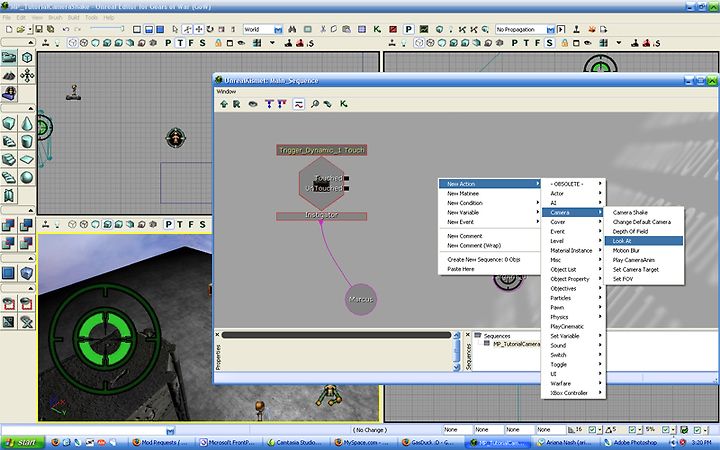
Task: Choose Camera Shake action
Action: pyautogui.click(x=644, y=213)
